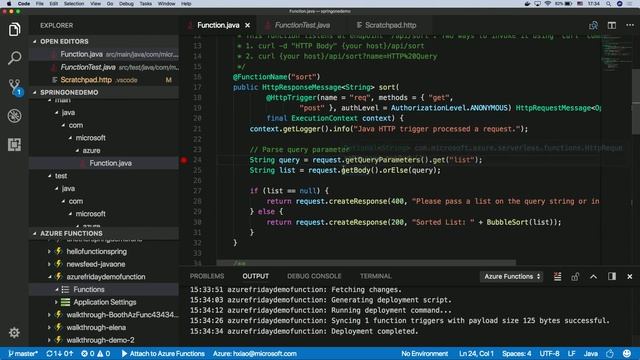Collapse the test folder
This screenshot has width=640, height=360.
click(50, 176)
